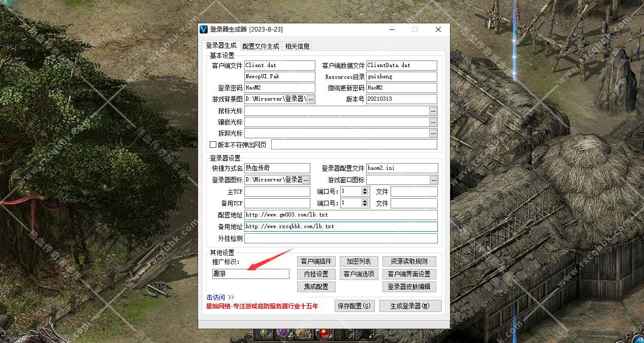
Task: Click the 配置地址 field with gm003.com URL
Action: click(x=341, y=215)
